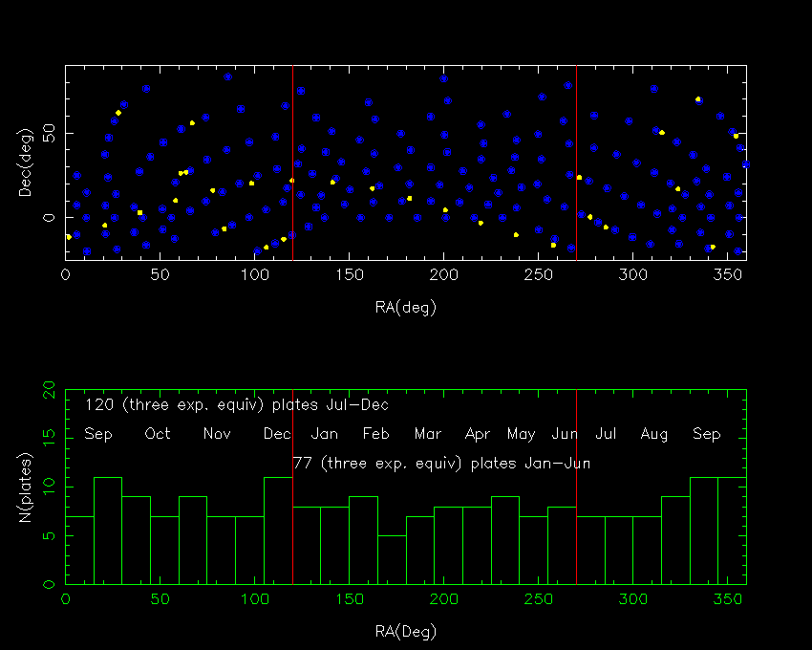Click the Oct month label
The image size is (812, 650).
(x=158, y=433)
